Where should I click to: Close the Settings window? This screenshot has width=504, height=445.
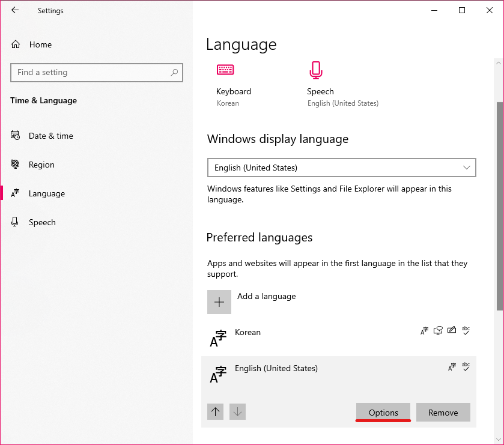pos(490,10)
